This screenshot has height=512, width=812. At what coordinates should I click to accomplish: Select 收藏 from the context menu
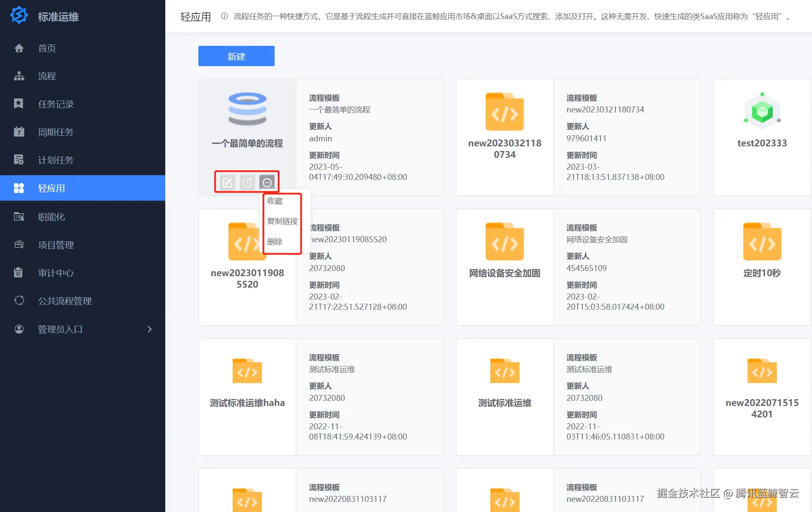tap(275, 201)
